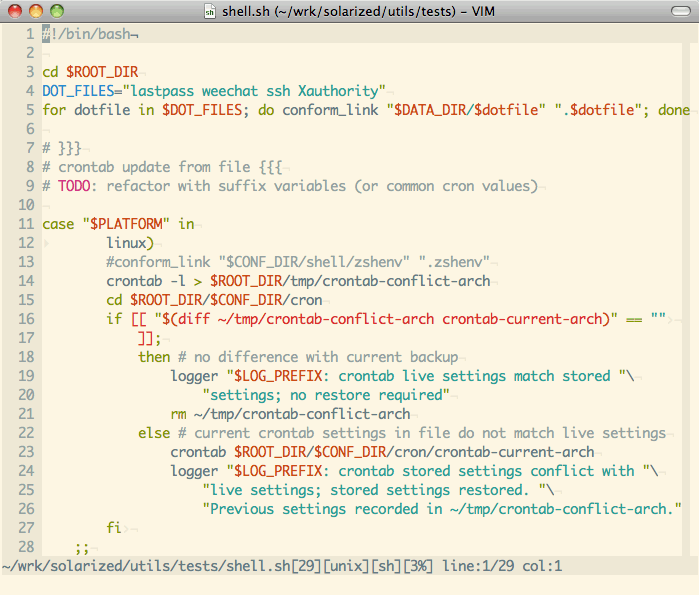Click the shell.sh document icon in title bar
Viewport: 699px width, 595px height.
[x=210, y=11]
